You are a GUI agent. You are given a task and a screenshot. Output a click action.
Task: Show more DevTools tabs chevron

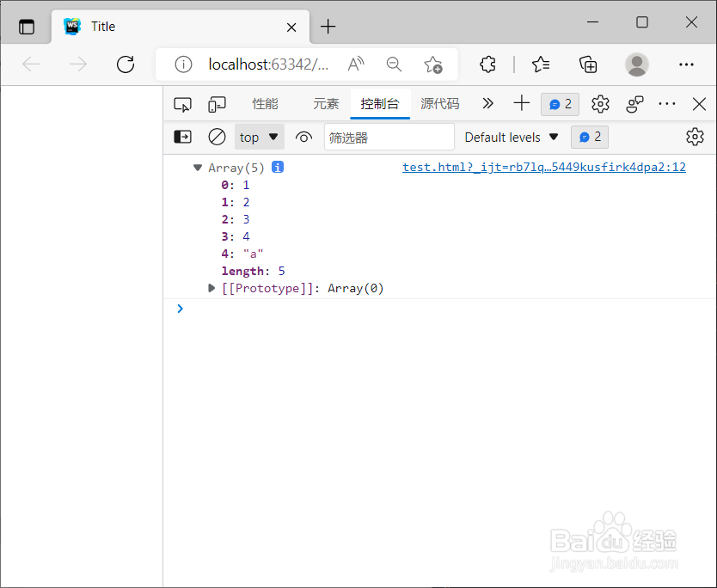tap(488, 104)
